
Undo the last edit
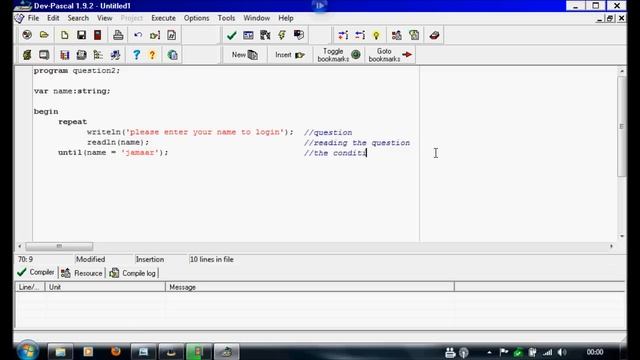(138, 35)
